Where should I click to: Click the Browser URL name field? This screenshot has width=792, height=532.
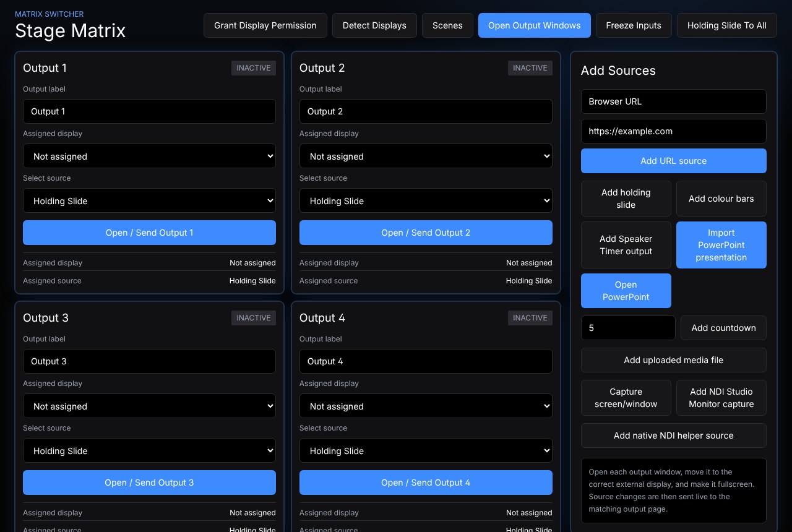(x=674, y=101)
